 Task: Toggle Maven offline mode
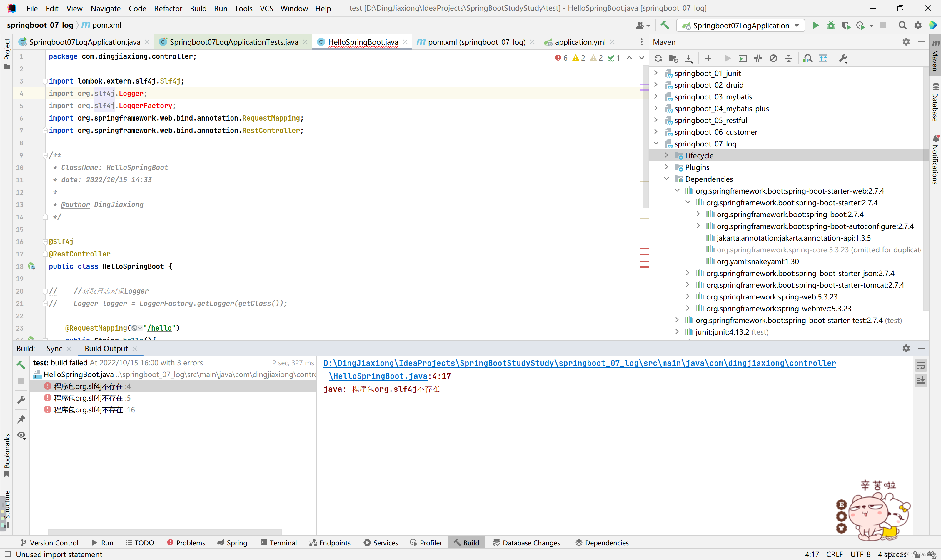tap(758, 59)
